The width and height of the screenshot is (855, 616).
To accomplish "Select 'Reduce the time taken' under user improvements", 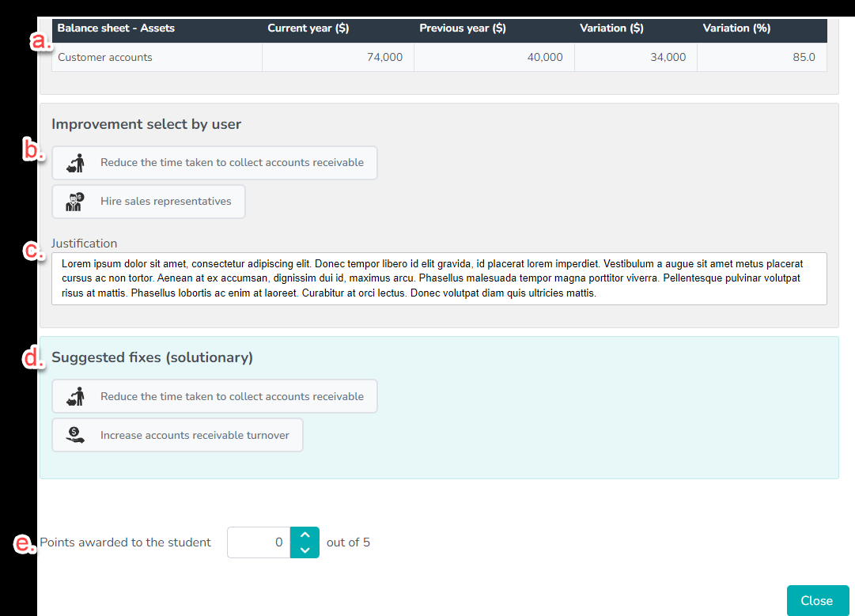I will pos(214,162).
